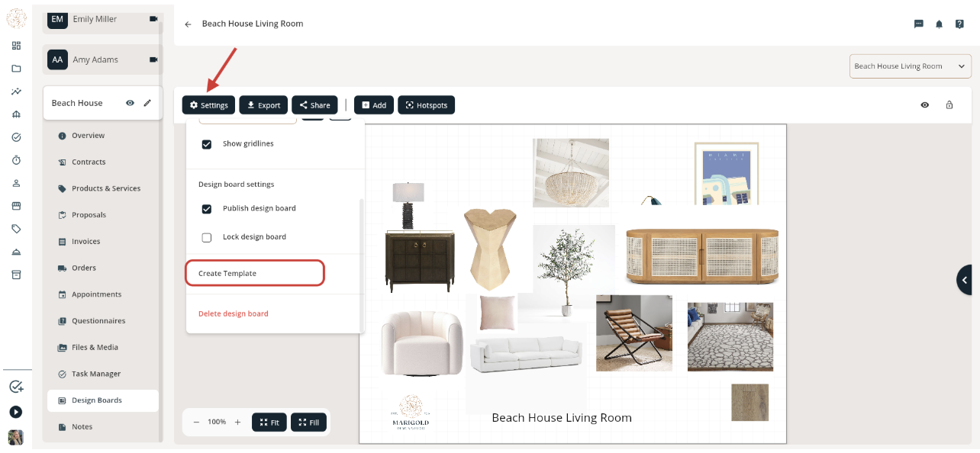
Task: Toggle preview eye icon on board toolbar
Action: pos(925,105)
